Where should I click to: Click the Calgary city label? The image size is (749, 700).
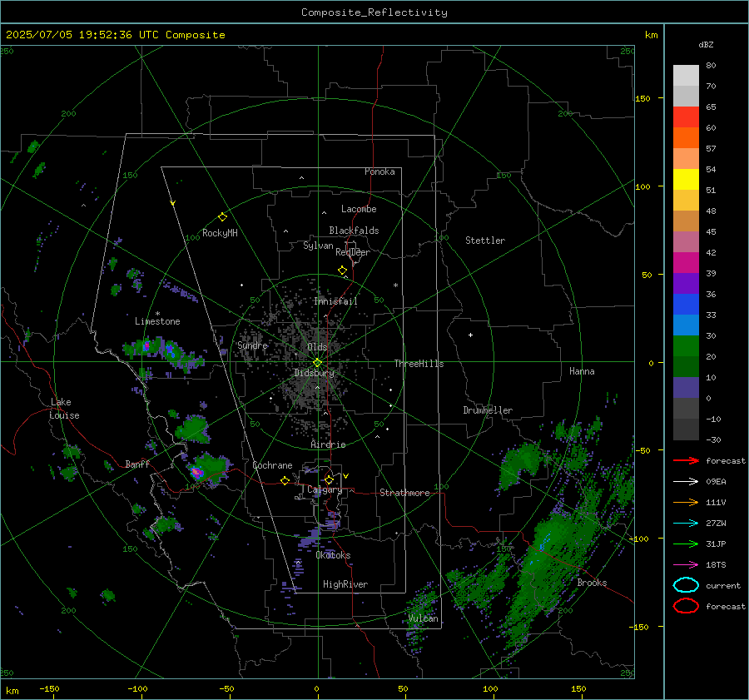pyautogui.click(x=325, y=489)
